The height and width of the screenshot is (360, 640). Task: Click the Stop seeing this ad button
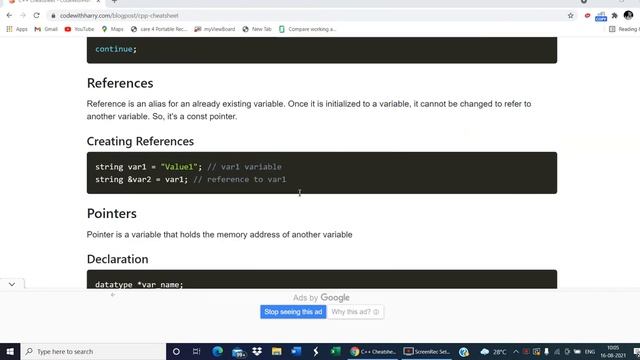293,312
